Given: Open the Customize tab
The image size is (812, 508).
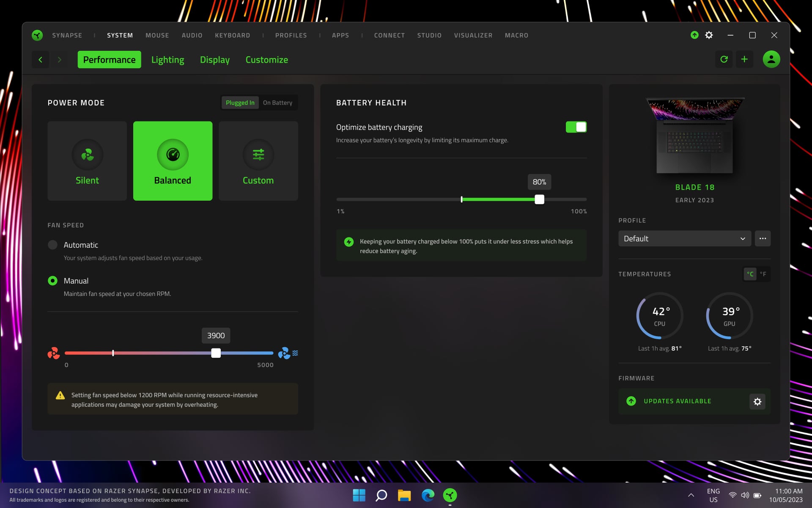Looking at the screenshot, I should click(x=267, y=60).
